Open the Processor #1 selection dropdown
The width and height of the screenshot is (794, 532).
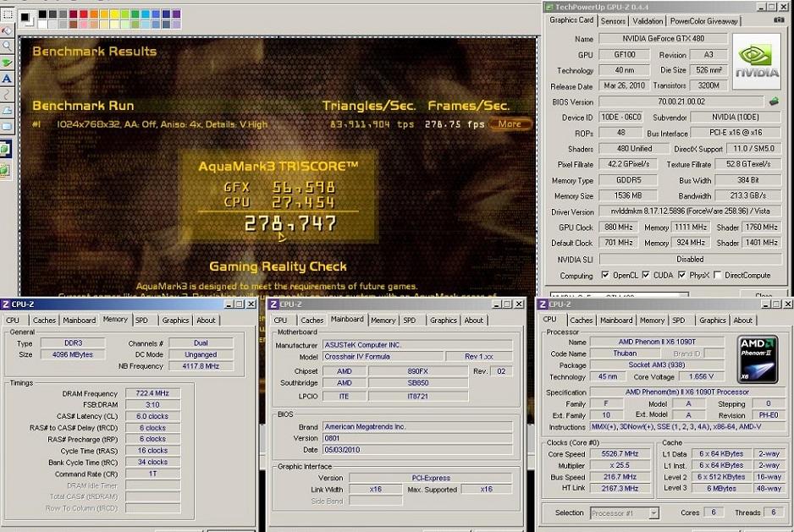[653, 513]
